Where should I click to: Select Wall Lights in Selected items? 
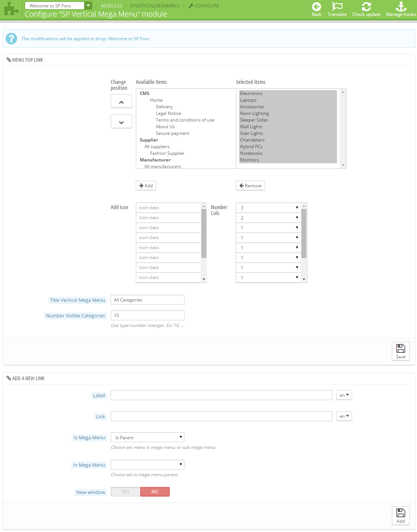288,127
